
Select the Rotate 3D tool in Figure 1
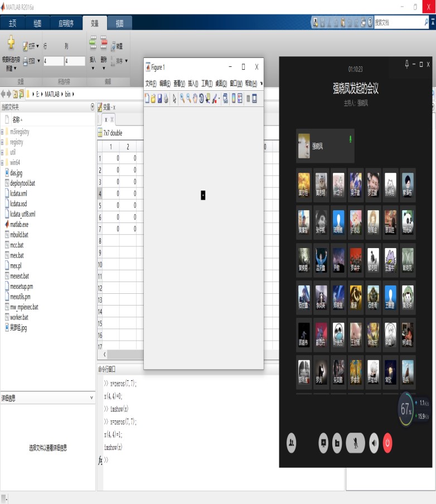(x=201, y=99)
